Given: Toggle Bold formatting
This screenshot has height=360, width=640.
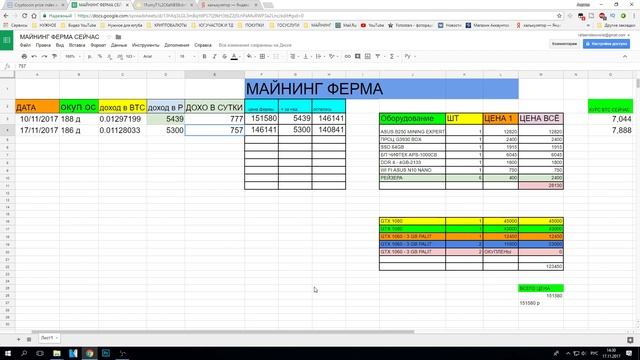Looking at the screenshot, I should pos(204,56).
